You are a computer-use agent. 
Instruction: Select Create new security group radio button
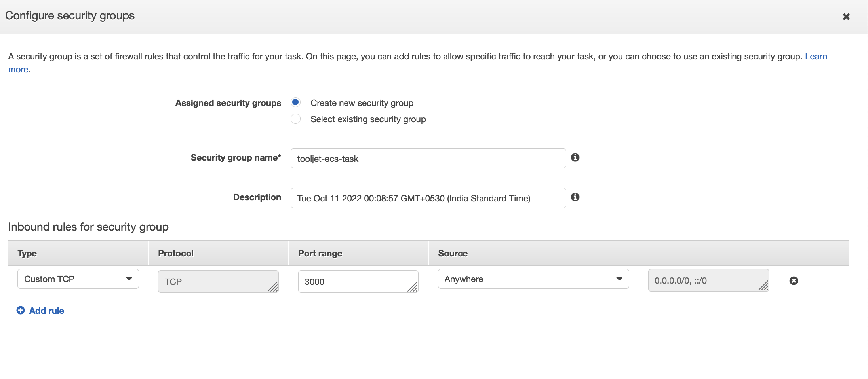pyautogui.click(x=295, y=102)
